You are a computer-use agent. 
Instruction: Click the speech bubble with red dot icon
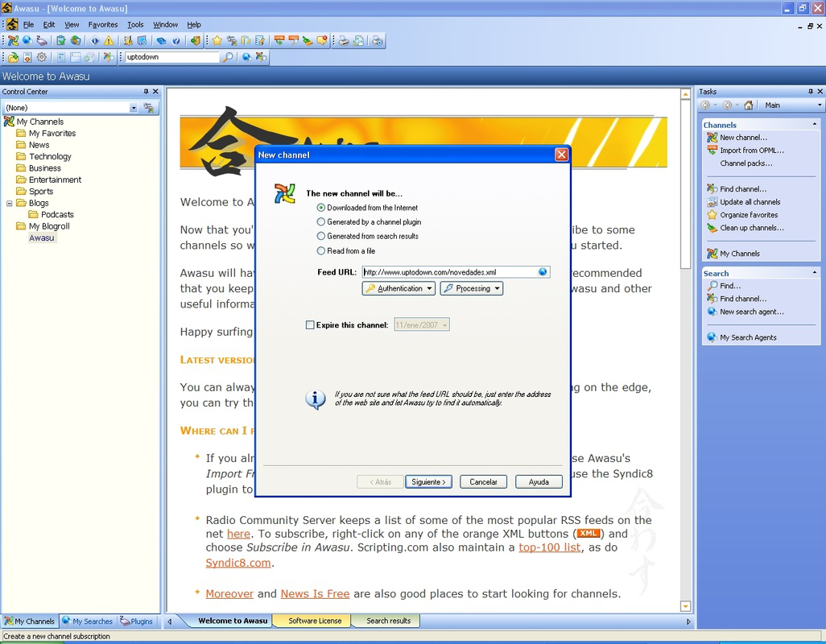click(322, 40)
